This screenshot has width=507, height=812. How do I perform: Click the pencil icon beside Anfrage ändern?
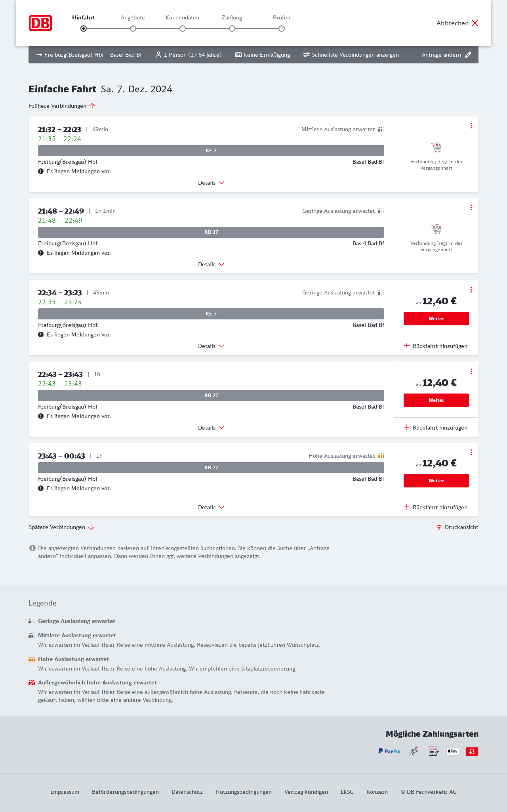(x=468, y=55)
